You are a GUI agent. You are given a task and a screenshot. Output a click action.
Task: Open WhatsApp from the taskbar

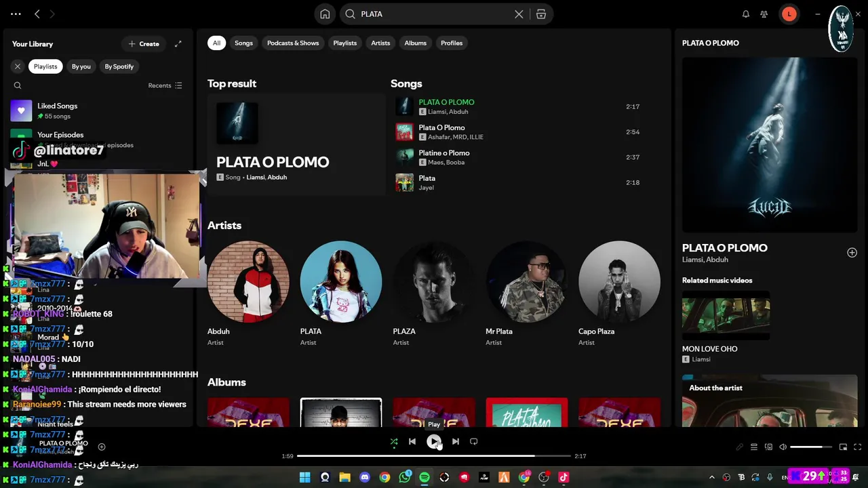point(405,477)
